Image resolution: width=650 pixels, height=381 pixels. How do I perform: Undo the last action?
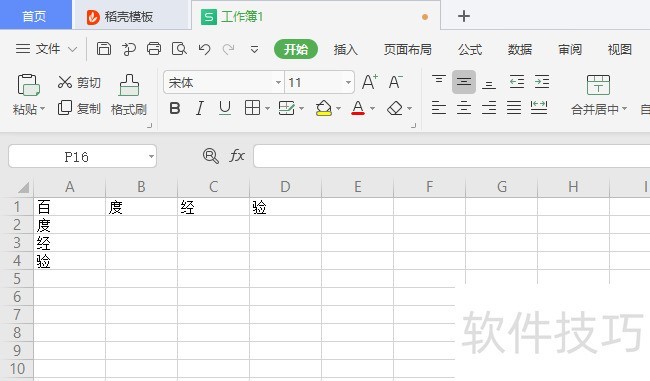tap(204, 49)
